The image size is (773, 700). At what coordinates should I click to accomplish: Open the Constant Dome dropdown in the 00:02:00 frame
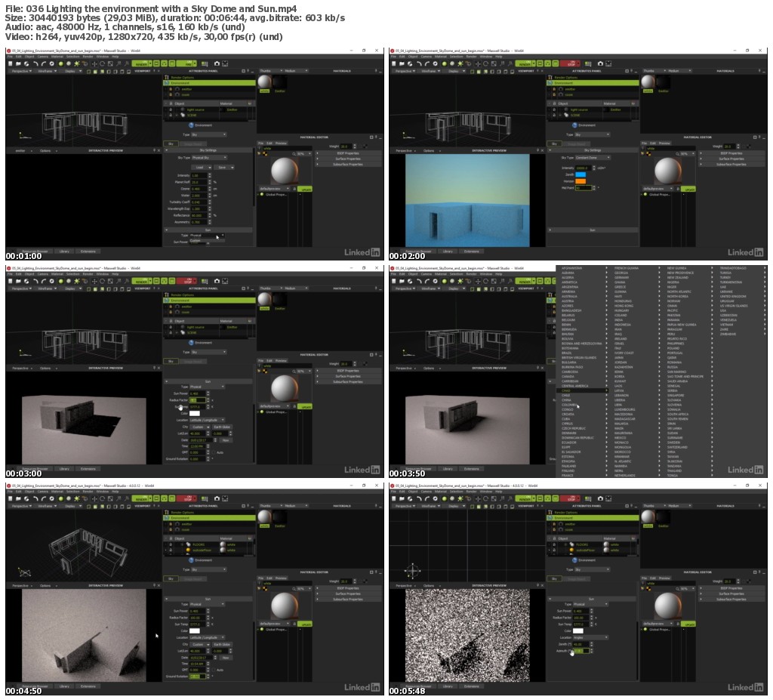pos(593,158)
